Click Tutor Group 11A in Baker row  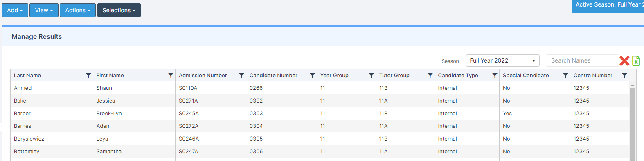383,101
